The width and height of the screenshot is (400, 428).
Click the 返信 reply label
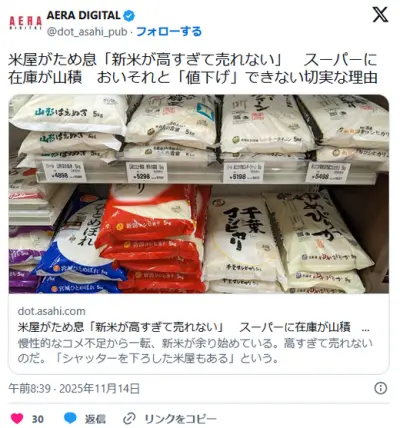(95, 419)
